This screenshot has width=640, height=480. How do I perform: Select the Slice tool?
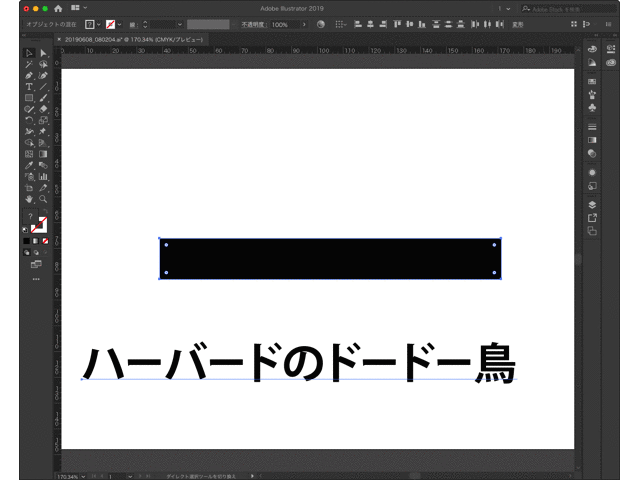(43, 188)
